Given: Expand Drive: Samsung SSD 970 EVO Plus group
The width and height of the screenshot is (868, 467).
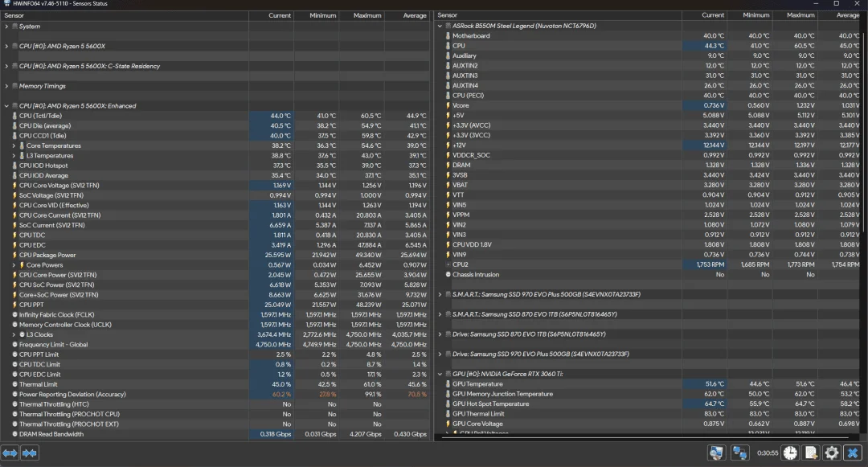Looking at the screenshot, I should [x=440, y=354].
